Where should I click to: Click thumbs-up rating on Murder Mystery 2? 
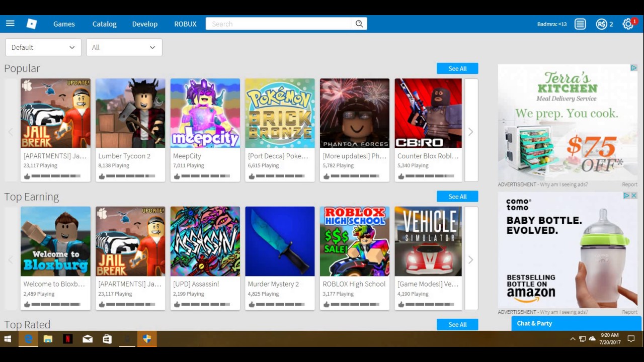coord(252,305)
